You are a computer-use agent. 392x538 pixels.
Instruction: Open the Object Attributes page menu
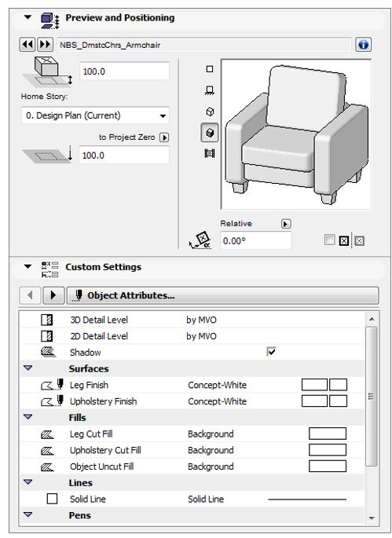tap(223, 295)
